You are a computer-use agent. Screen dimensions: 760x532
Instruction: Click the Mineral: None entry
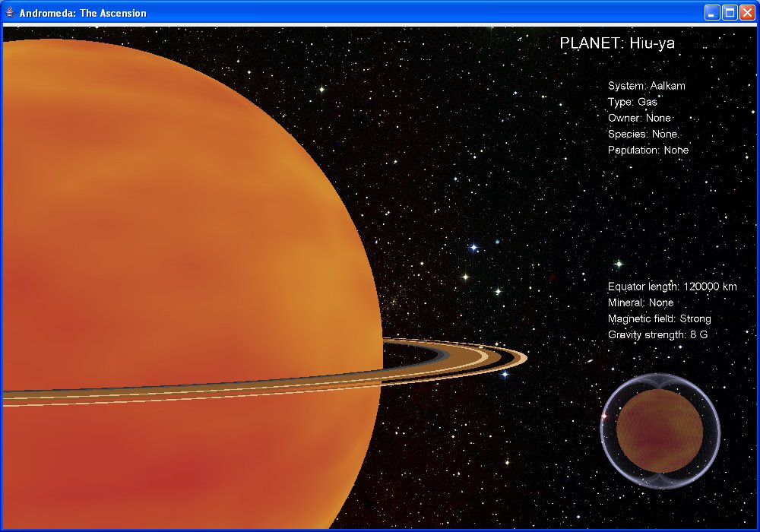(640, 302)
